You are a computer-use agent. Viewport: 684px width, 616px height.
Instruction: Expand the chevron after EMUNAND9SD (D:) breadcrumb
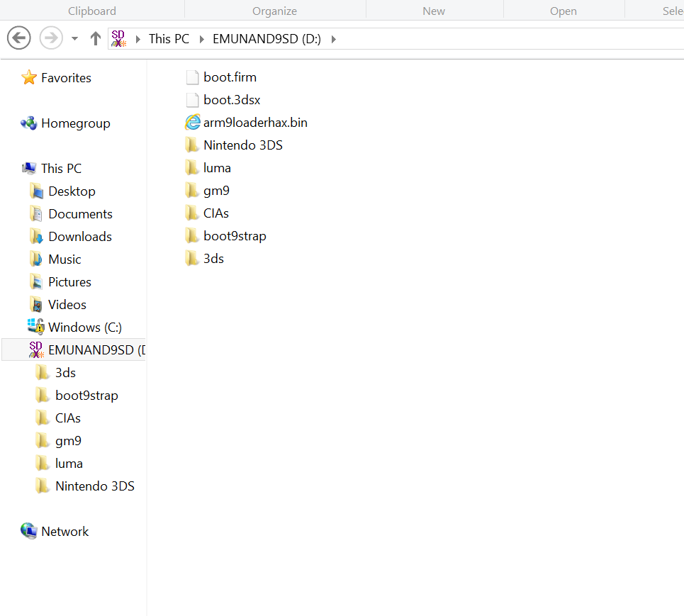(334, 39)
